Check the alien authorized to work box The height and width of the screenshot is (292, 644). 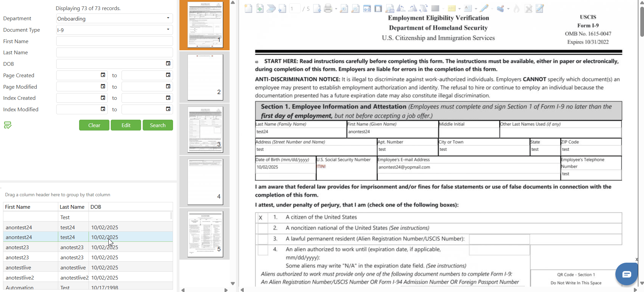pos(263,250)
